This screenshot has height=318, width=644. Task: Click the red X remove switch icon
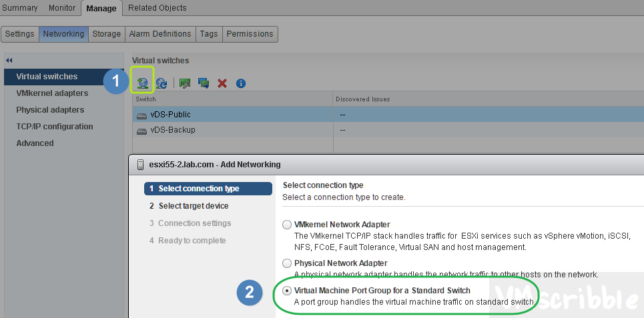[x=222, y=83]
